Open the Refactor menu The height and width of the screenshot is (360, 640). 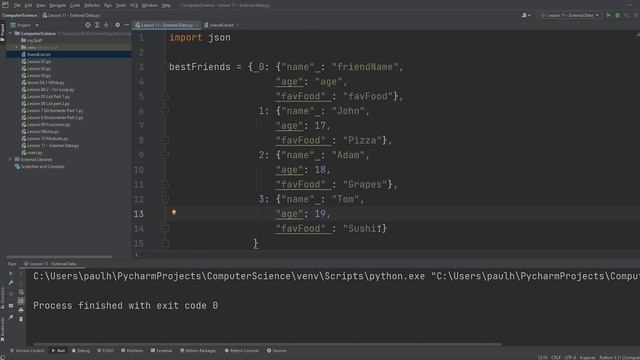[x=92, y=5]
